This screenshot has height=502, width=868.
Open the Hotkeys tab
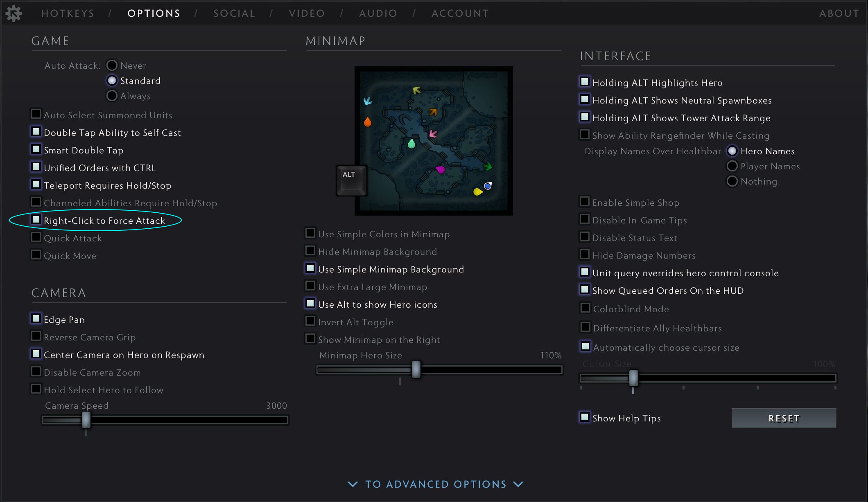[x=68, y=14]
